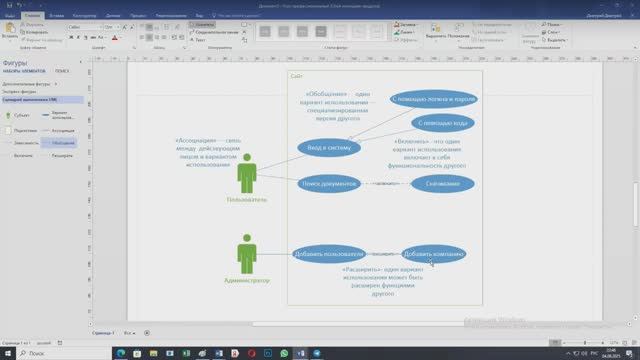Open Windows Start menu

tap(8, 353)
